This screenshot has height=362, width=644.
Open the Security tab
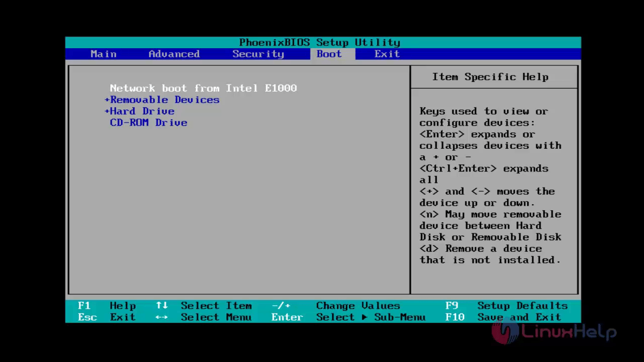pos(258,54)
